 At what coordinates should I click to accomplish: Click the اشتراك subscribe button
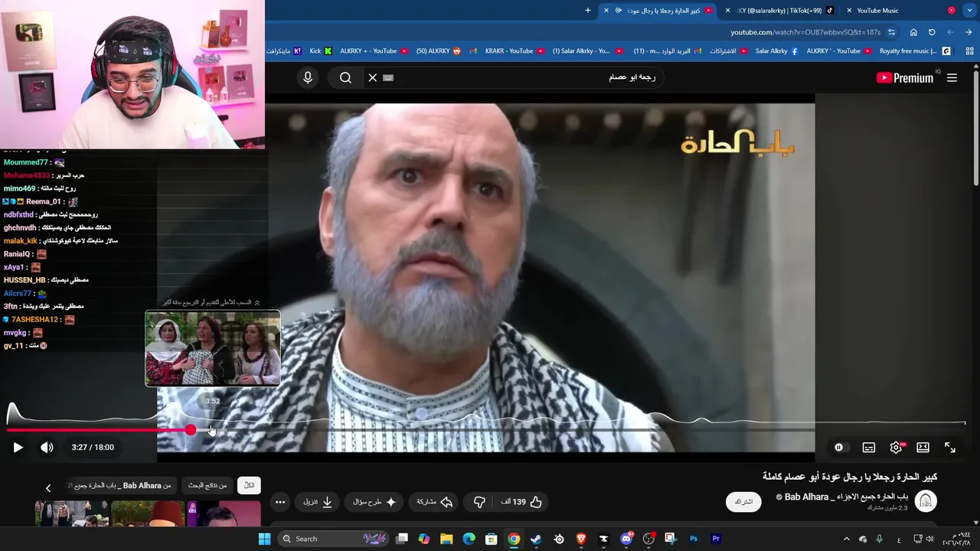(x=743, y=502)
